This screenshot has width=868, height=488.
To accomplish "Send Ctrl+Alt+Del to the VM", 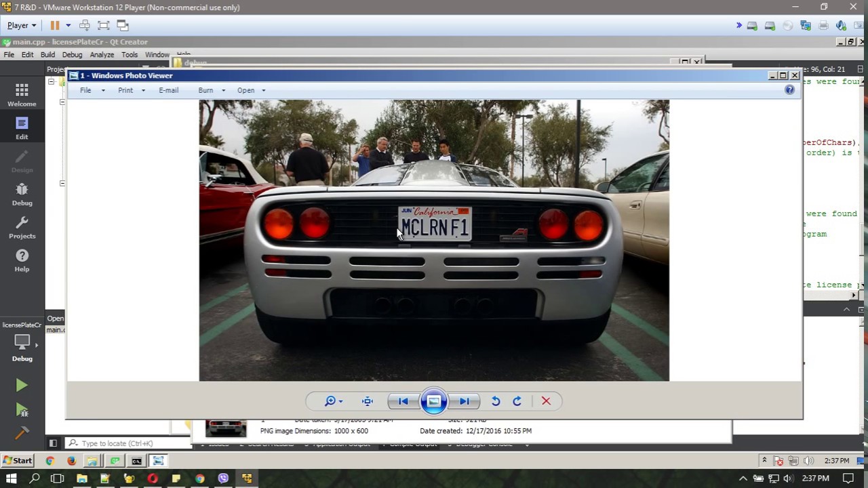I will tap(85, 25).
